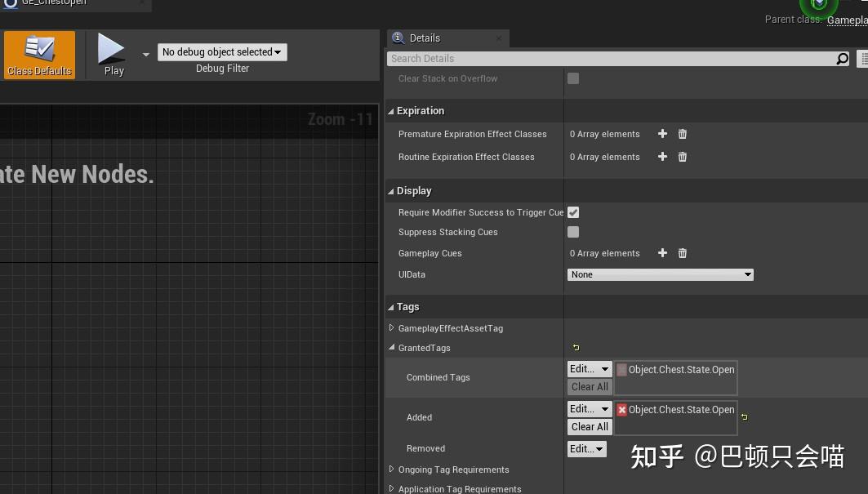Screen dimensions: 868x494
Task: Expand Ongoing Tag Requirements
Action: pyautogui.click(x=393, y=470)
